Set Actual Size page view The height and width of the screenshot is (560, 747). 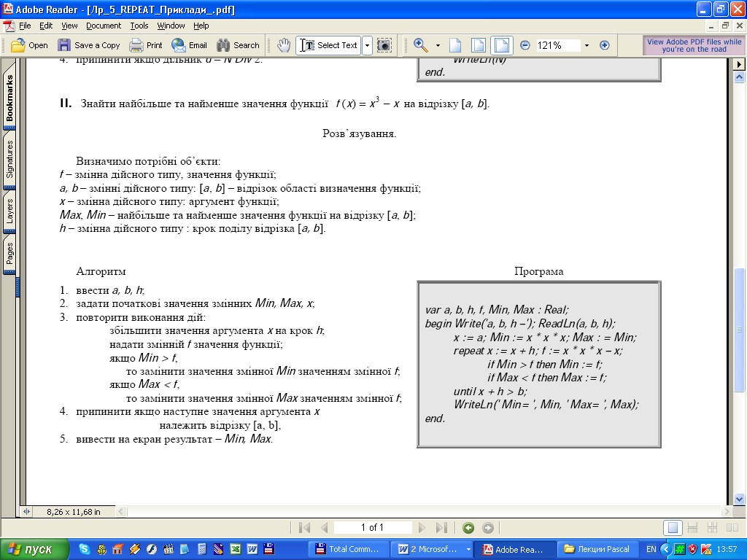click(x=455, y=45)
